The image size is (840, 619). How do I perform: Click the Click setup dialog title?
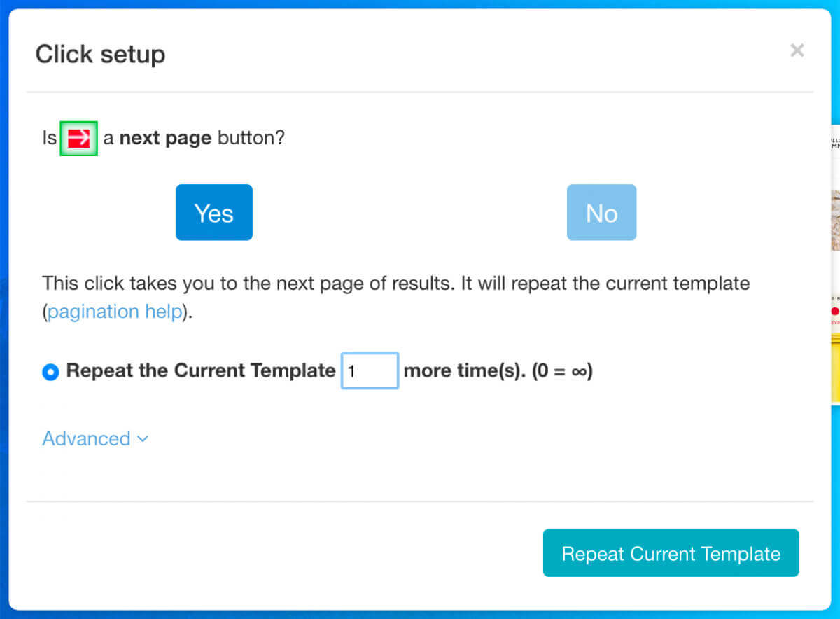pyautogui.click(x=100, y=54)
